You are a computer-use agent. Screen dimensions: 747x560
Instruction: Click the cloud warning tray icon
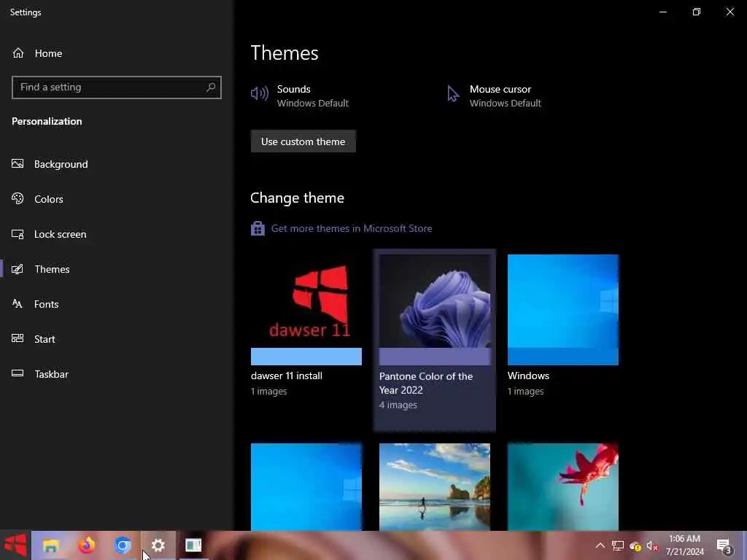click(635, 546)
